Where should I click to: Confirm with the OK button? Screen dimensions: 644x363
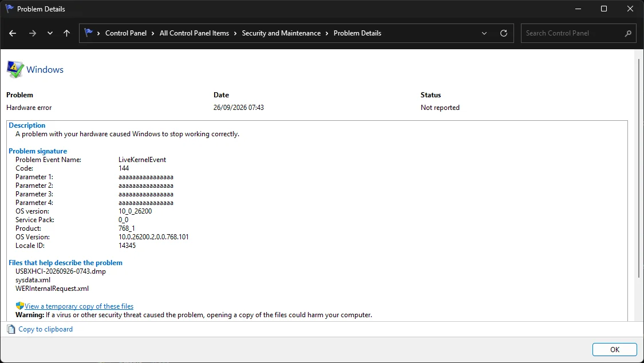614,349
